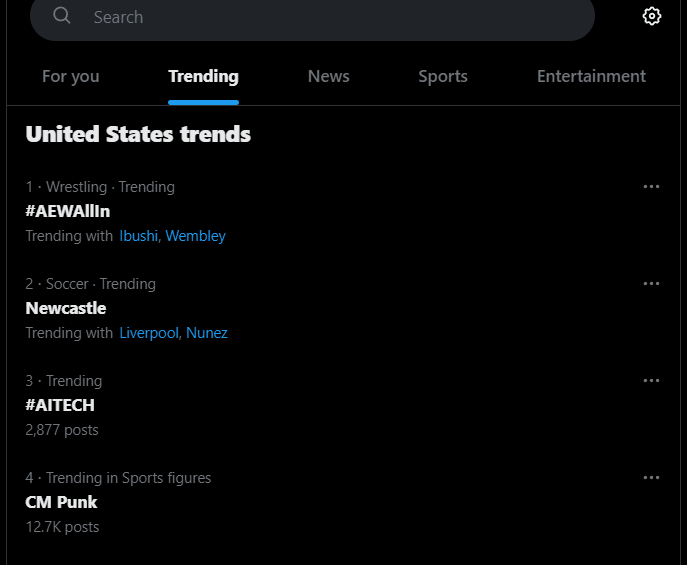Image resolution: width=687 pixels, height=565 pixels.
Task: Go to the Entertainment tab
Action: pyautogui.click(x=591, y=77)
